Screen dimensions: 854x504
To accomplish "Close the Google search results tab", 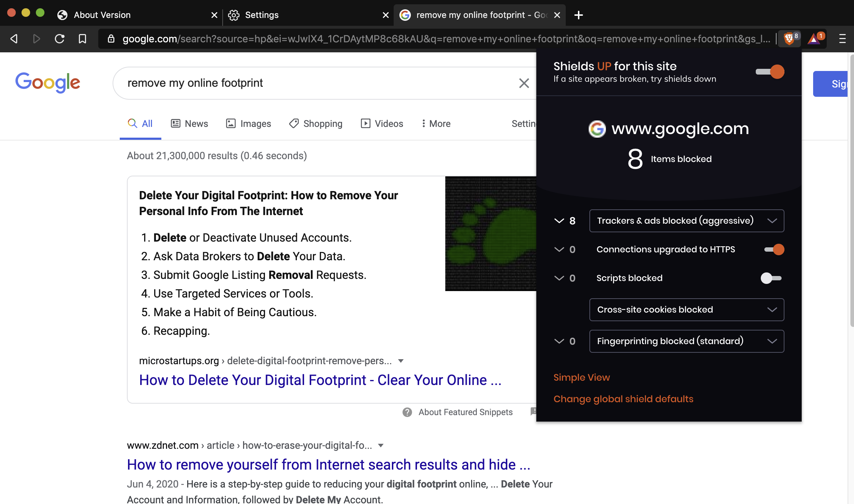I will pyautogui.click(x=557, y=15).
